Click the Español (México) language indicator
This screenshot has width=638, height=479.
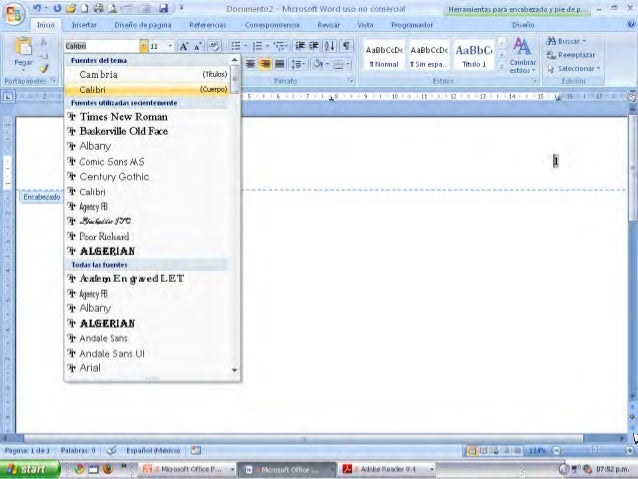click(x=153, y=451)
